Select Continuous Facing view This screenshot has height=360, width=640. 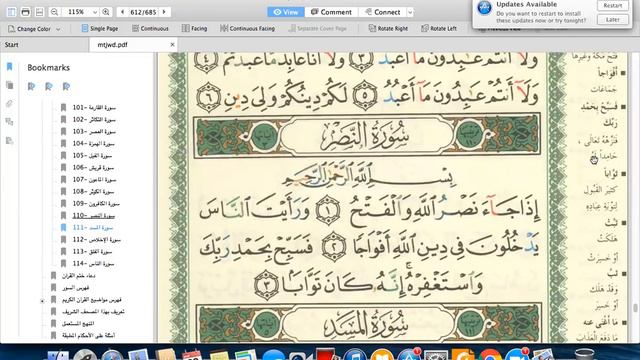[x=247, y=29]
